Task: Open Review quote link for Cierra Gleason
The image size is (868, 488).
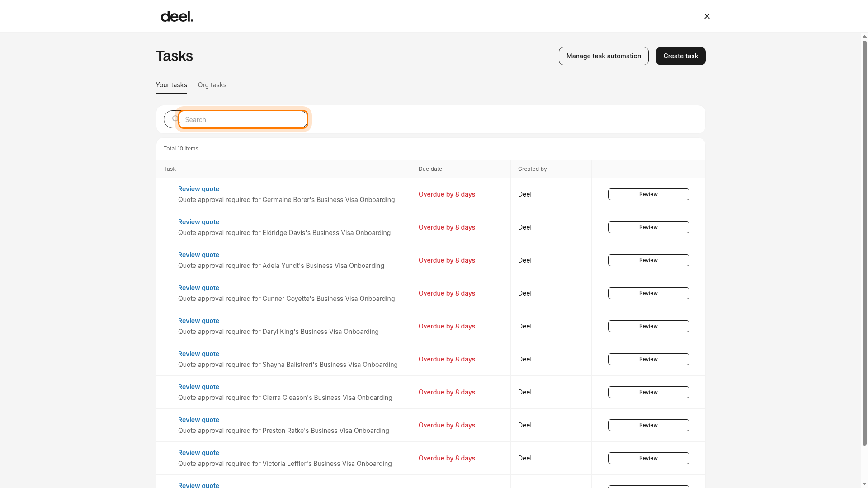Action: click(198, 387)
